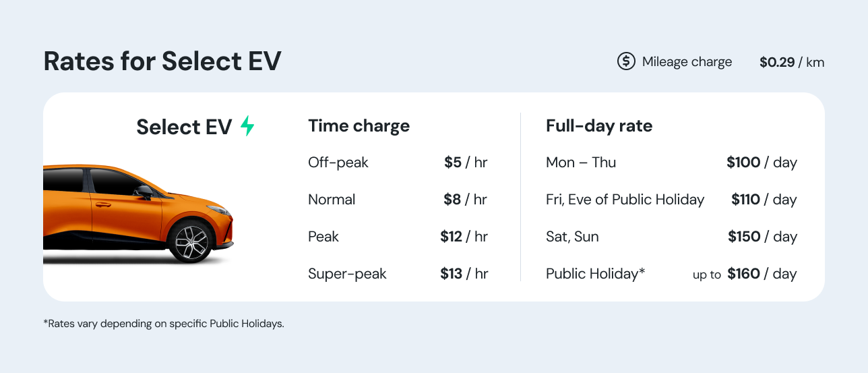
Task: Click the $8 / hr Normal rate
Action: 465,200
